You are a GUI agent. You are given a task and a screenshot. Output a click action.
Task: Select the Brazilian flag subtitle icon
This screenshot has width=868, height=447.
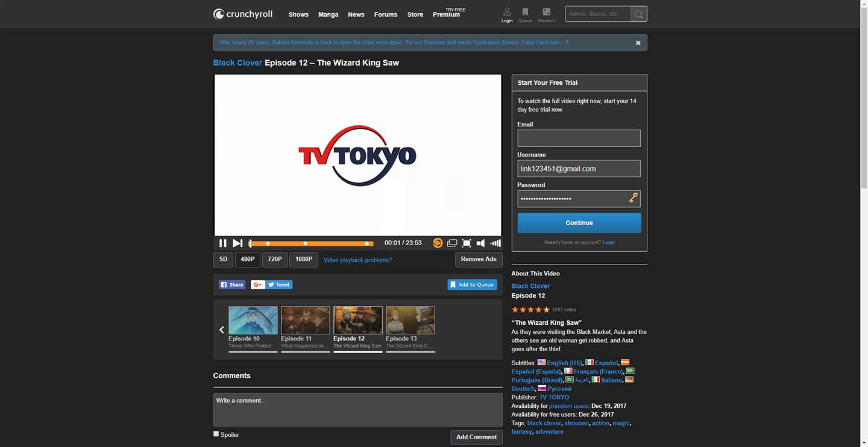(630, 371)
